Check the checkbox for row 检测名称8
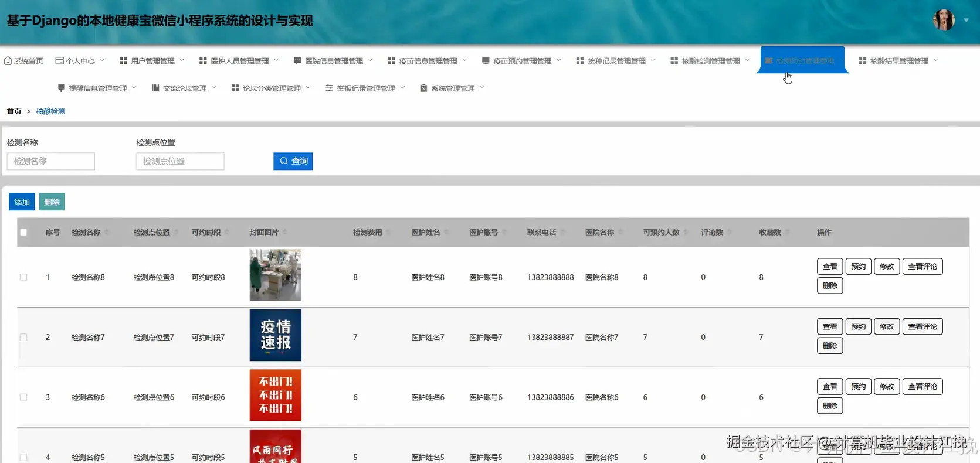980x463 pixels. (23, 278)
